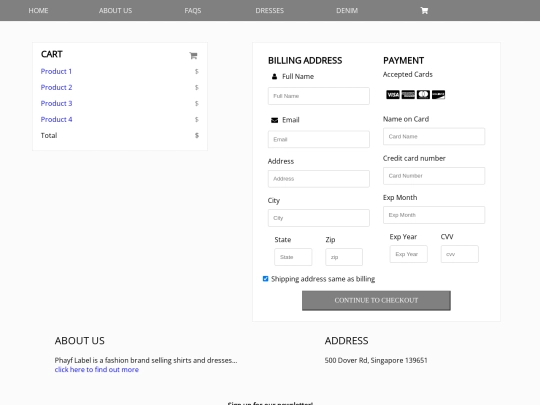
Task: Click the Total row label in cart
Action: pyautogui.click(x=49, y=135)
